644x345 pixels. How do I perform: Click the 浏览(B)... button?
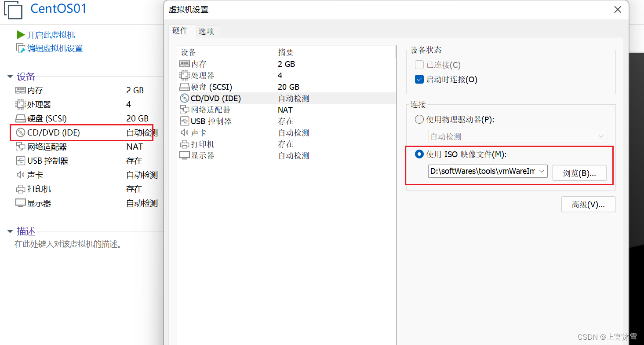[579, 173]
